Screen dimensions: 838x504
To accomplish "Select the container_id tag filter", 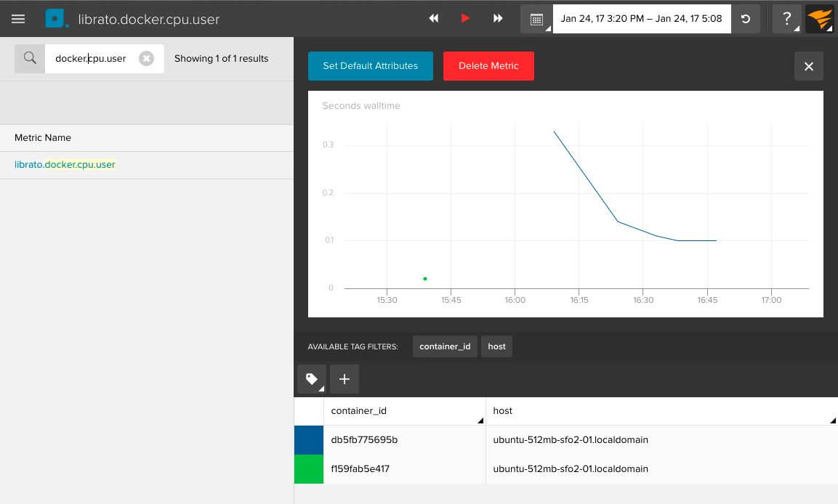I will click(445, 346).
